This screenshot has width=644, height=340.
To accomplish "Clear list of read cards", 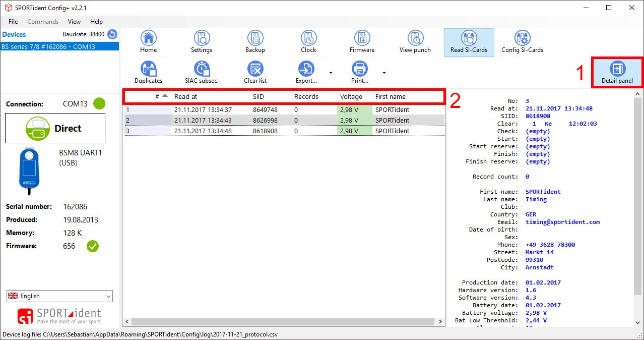I will 255,72.
